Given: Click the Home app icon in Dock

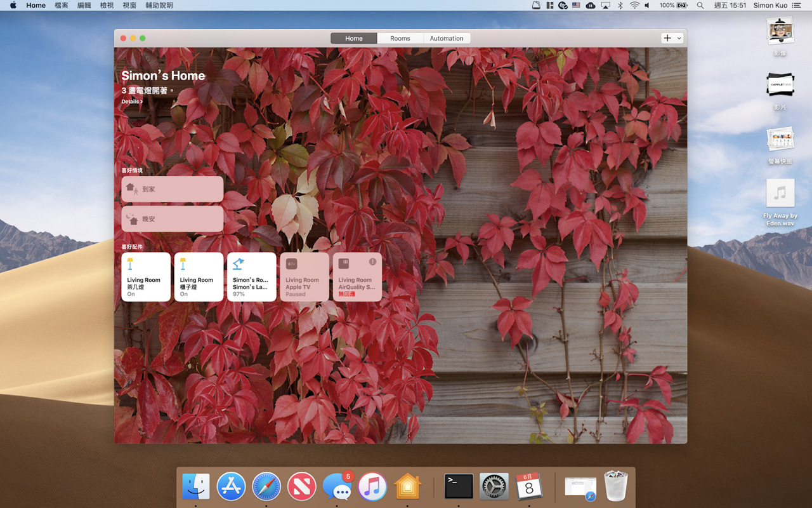Looking at the screenshot, I should (407, 486).
